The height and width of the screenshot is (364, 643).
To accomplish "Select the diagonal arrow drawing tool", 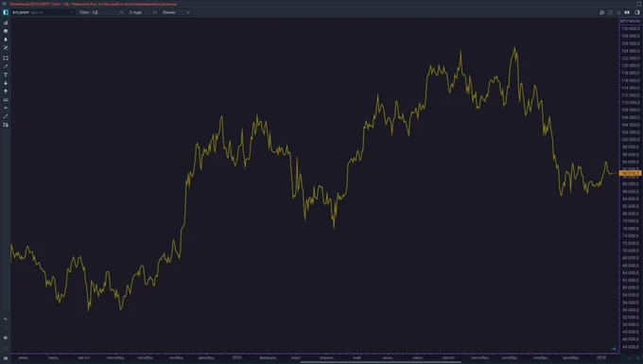I will [6, 66].
